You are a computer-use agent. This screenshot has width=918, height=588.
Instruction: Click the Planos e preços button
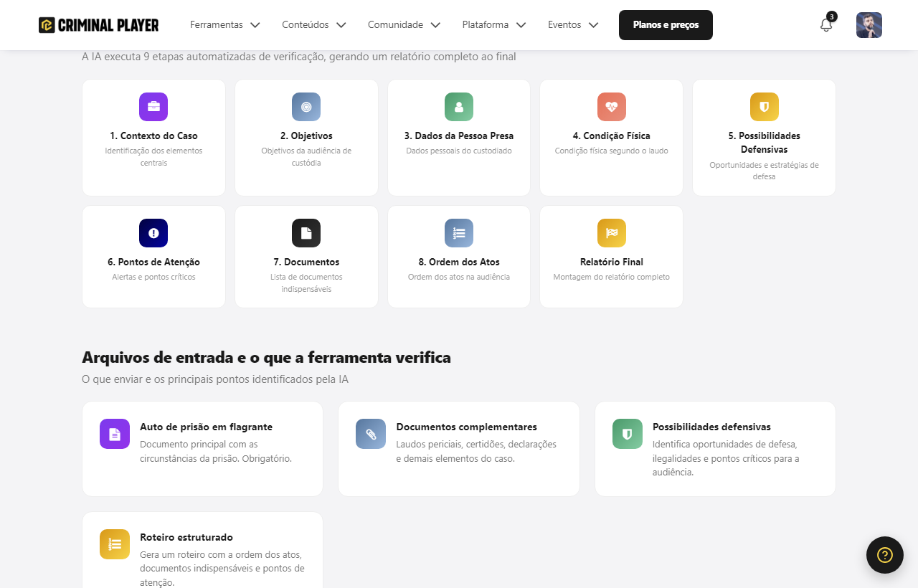click(666, 25)
